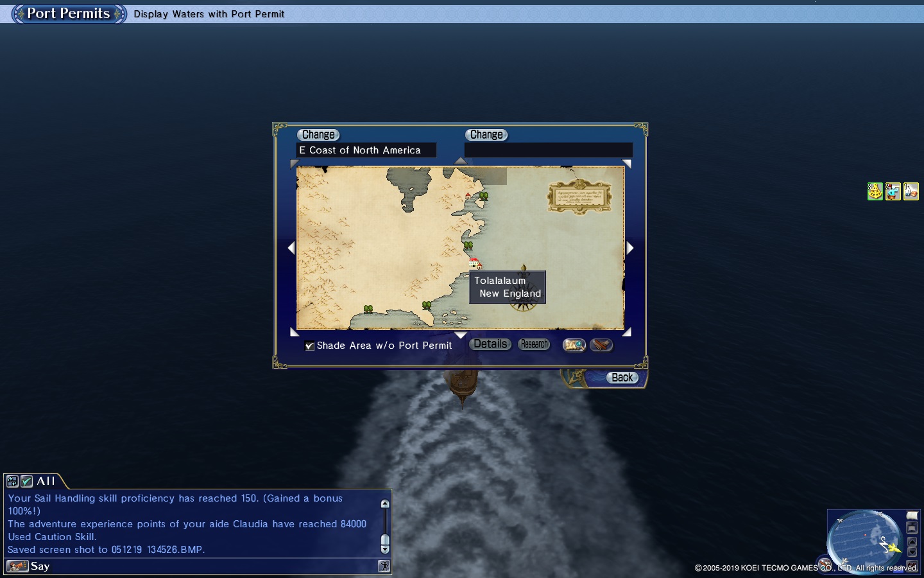Pan map diagonally using the bottom-right corner arrow
The width and height of the screenshot is (924, 578).
pos(627,332)
